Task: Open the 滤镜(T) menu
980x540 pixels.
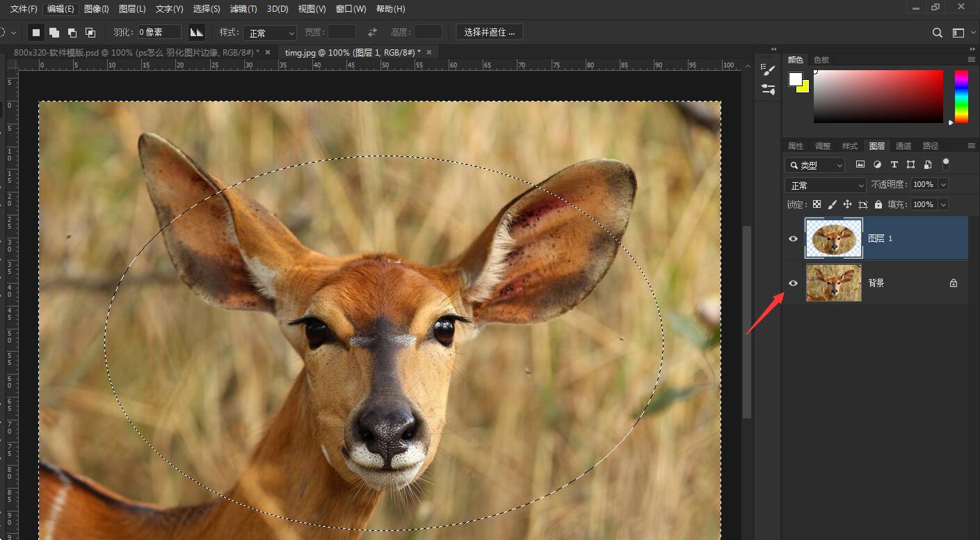Action: [x=243, y=9]
